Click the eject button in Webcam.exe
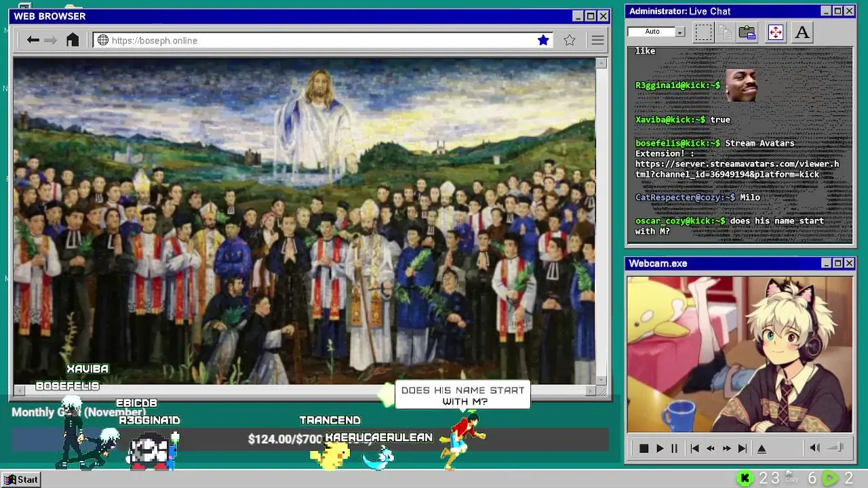 tap(762, 448)
